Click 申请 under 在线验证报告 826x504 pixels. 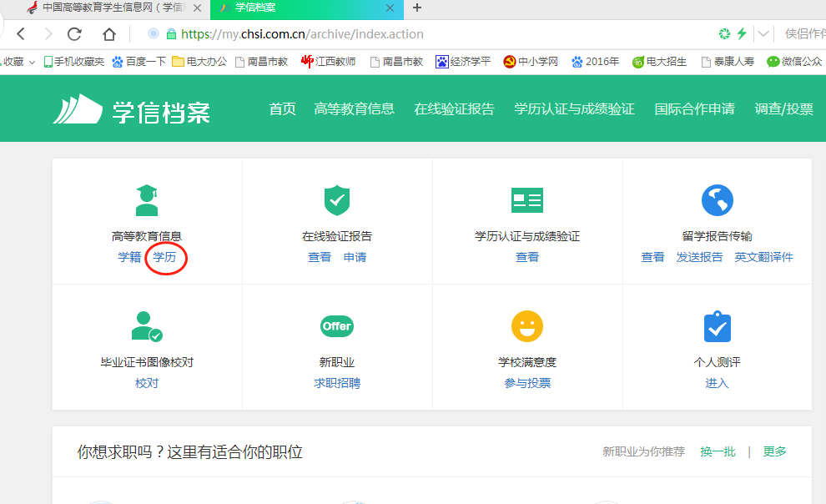coord(355,257)
